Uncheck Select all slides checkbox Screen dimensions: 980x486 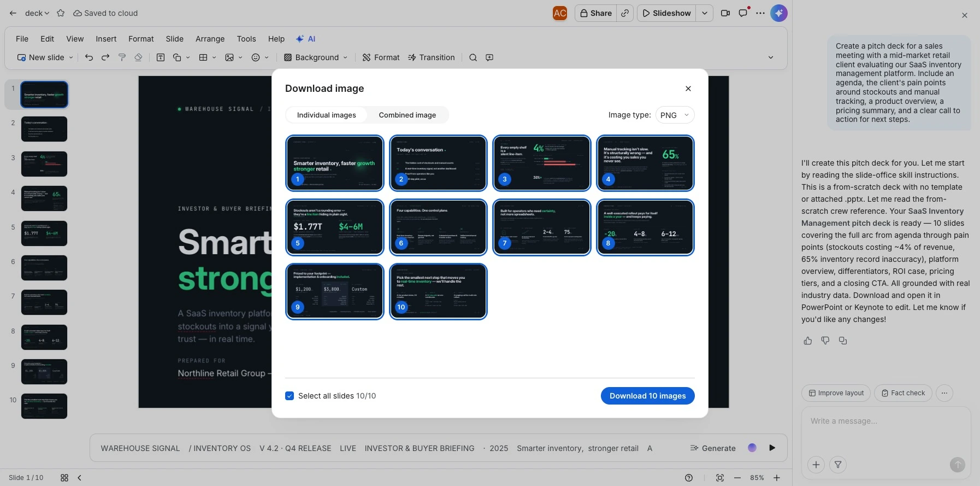click(x=290, y=396)
